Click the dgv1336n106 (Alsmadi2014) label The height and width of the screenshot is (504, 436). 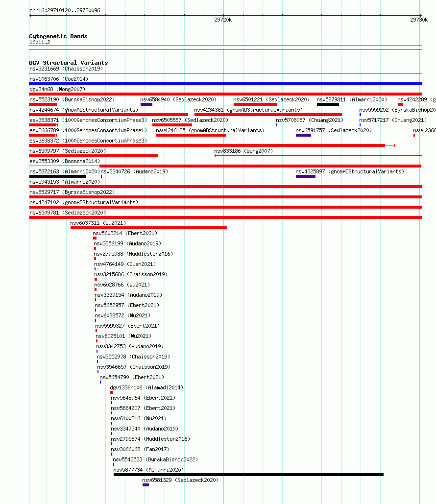point(146,387)
